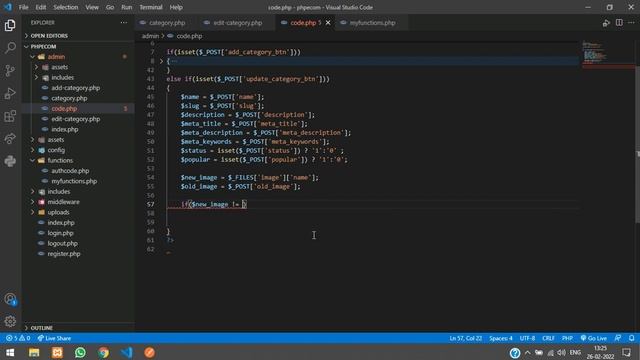Open login.php in explorer

click(60, 233)
